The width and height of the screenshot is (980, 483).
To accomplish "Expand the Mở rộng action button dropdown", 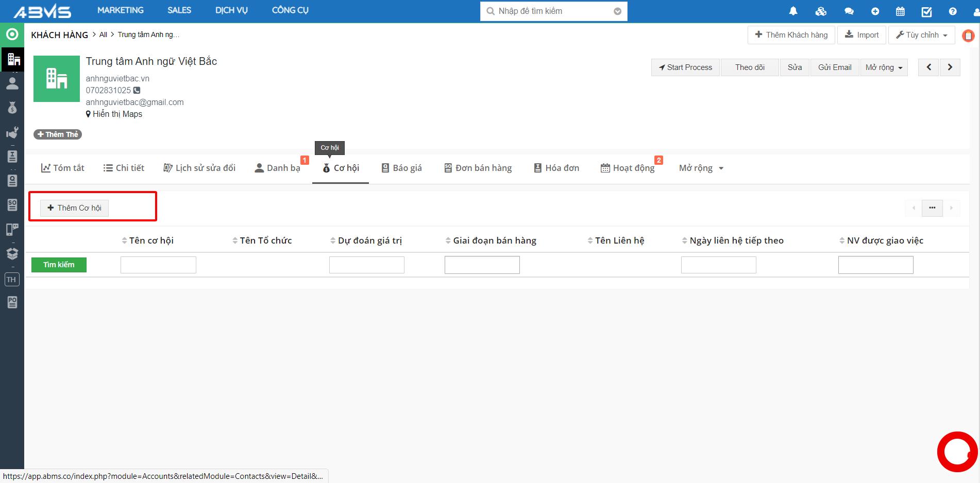I will [884, 67].
